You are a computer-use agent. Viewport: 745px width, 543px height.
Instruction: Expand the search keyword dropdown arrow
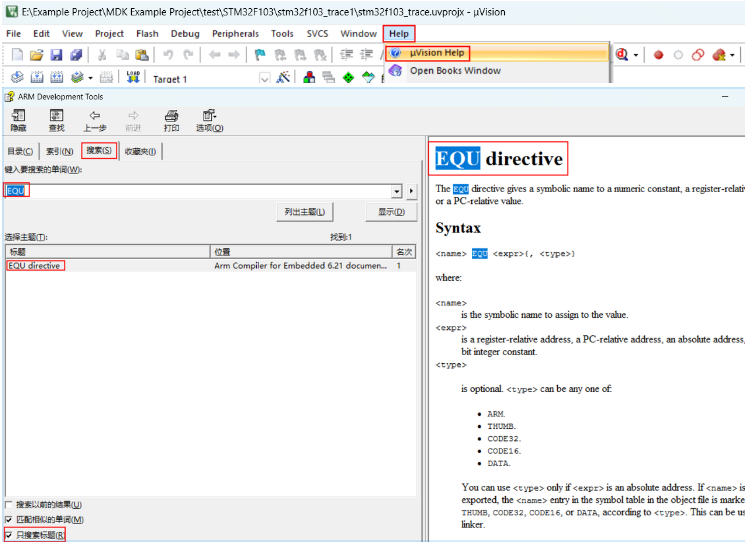(x=397, y=191)
